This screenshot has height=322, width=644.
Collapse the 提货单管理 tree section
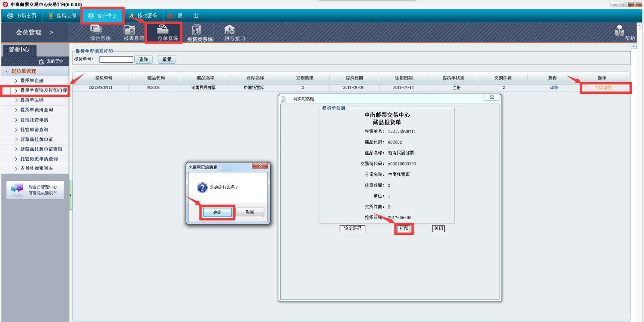pos(7,71)
